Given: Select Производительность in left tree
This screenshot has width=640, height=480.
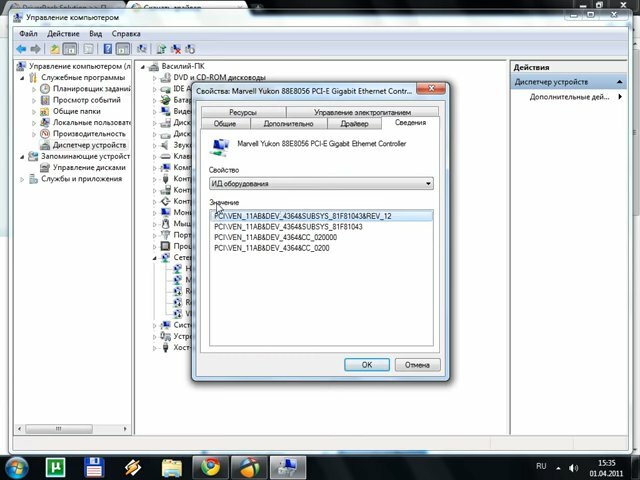Looking at the screenshot, I should tap(89, 133).
